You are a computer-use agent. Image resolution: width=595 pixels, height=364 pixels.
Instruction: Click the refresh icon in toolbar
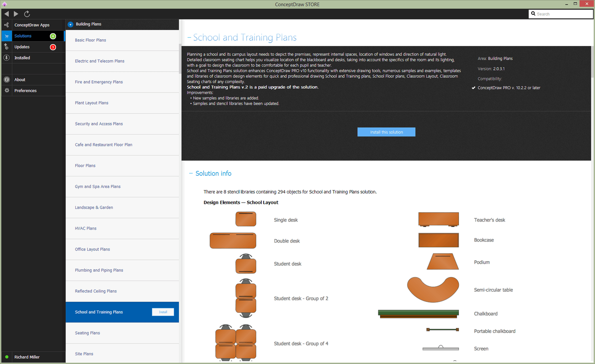point(27,14)
